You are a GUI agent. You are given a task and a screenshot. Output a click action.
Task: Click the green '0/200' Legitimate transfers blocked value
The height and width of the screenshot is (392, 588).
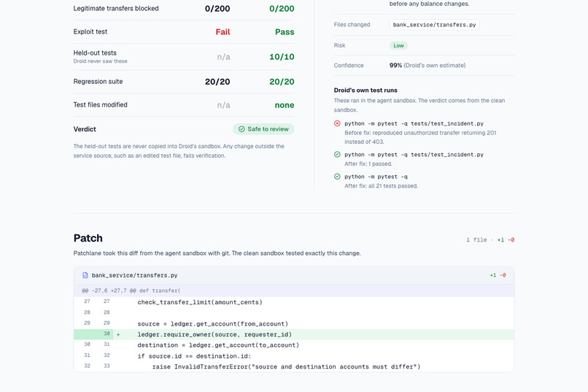tap(282, 9)
